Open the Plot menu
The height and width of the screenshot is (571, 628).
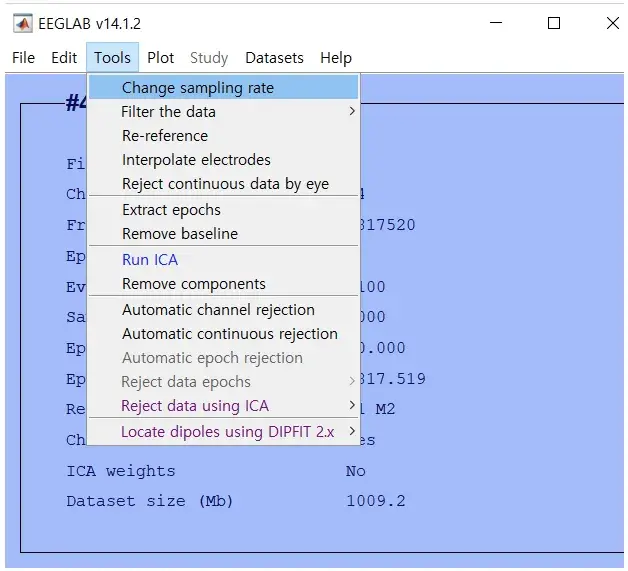coord(160,58)
